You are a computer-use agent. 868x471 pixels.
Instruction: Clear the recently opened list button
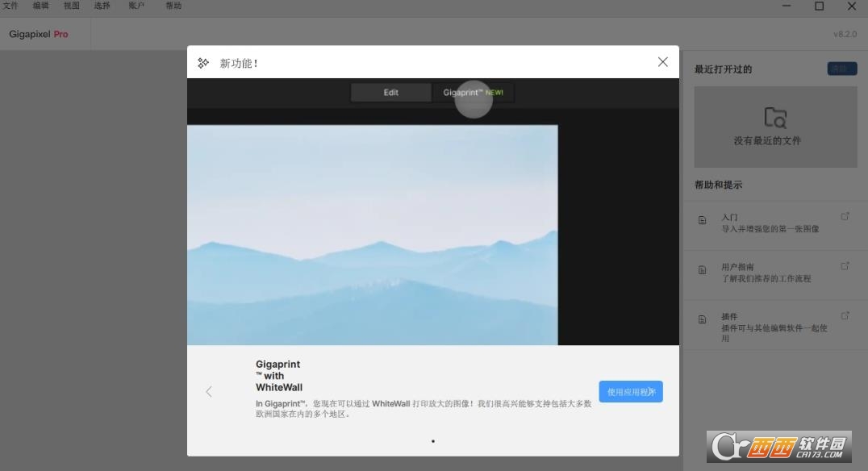[x=842, y=69]
